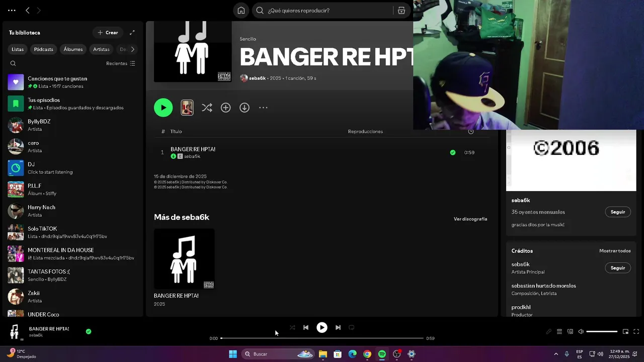Open the Browse icon in search bar

tap(401, 11)
